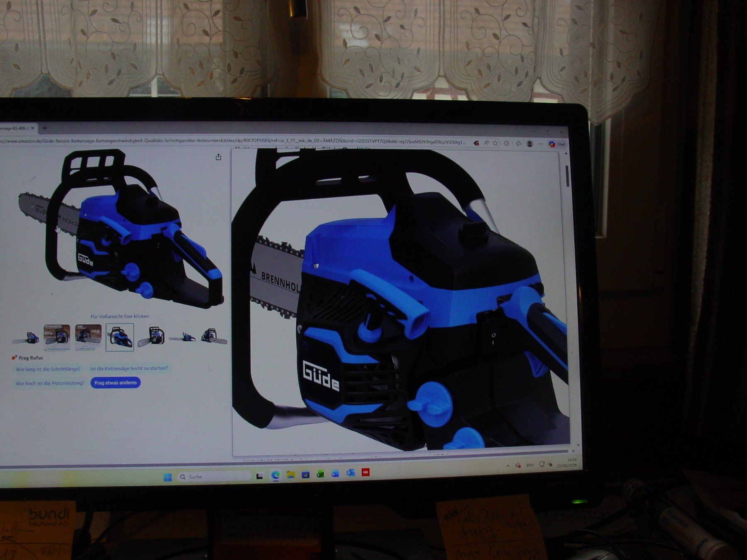Click the taskbar 'Suche' search box
The width and height of the screenshot is (747, 560).
[214, 477]
